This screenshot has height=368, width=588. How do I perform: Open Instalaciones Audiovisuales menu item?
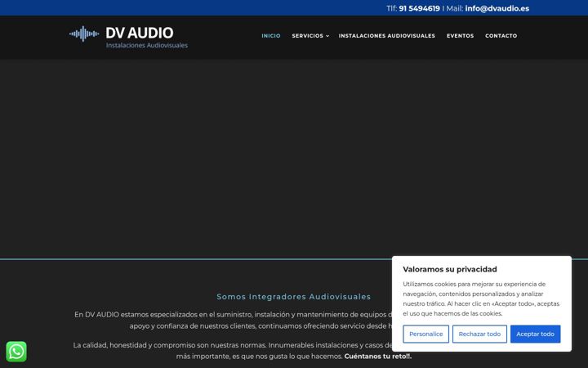pyautogui.click(x=386, y=36)
